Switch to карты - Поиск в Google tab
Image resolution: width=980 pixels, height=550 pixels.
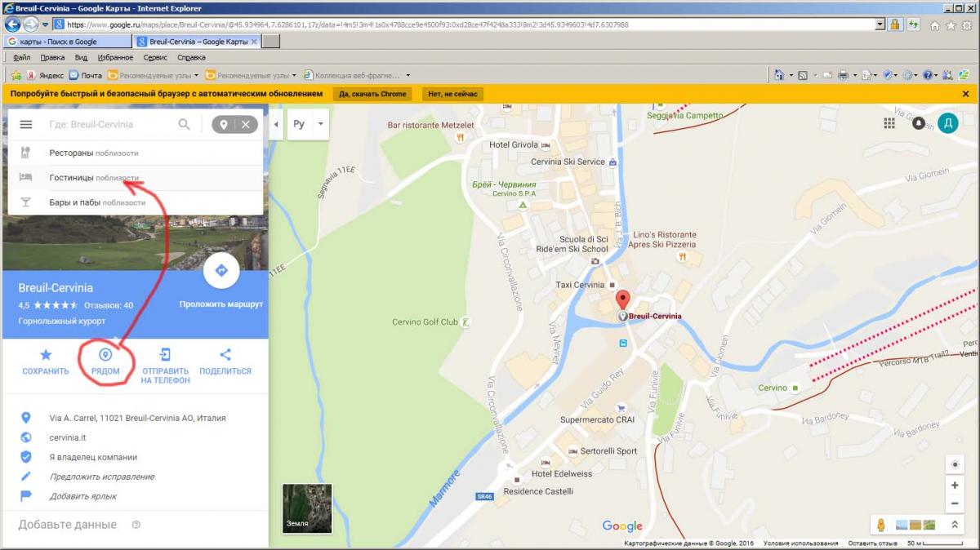(68, 41)
